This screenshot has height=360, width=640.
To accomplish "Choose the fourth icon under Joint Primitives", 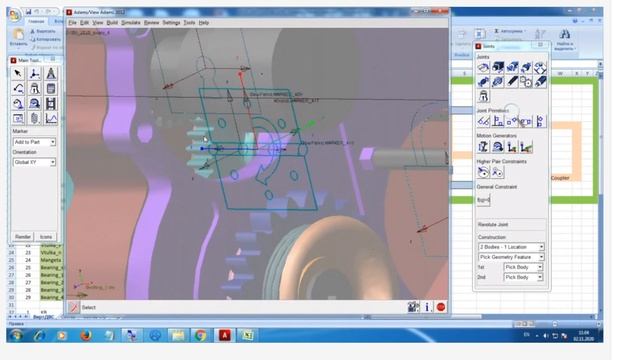I will 526,121.
